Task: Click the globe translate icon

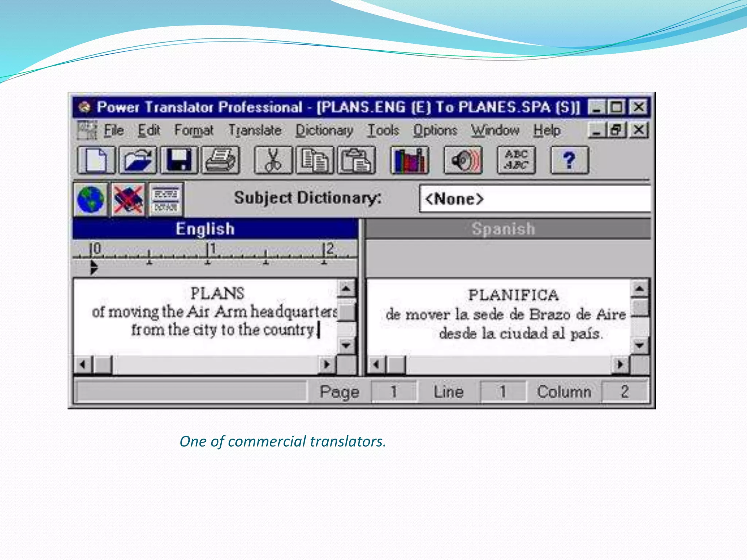Action: click(x=90, y=199)
